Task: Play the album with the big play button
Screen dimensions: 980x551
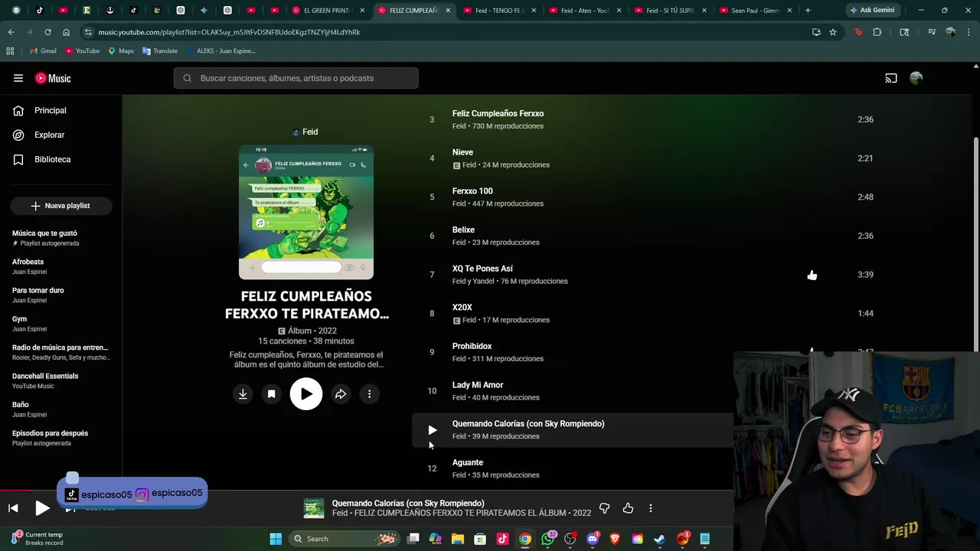Action: point(306,394)
